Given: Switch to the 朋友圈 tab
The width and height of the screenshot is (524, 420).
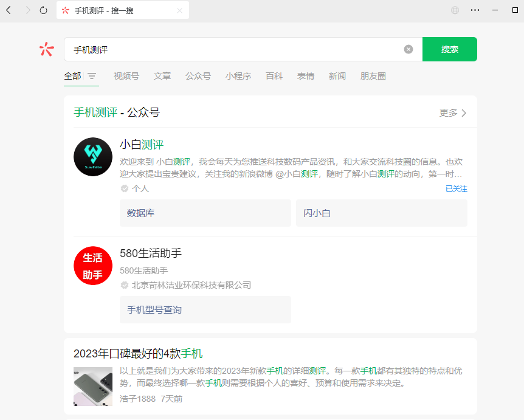Looking at the screenshot, I should pos(373,76).
